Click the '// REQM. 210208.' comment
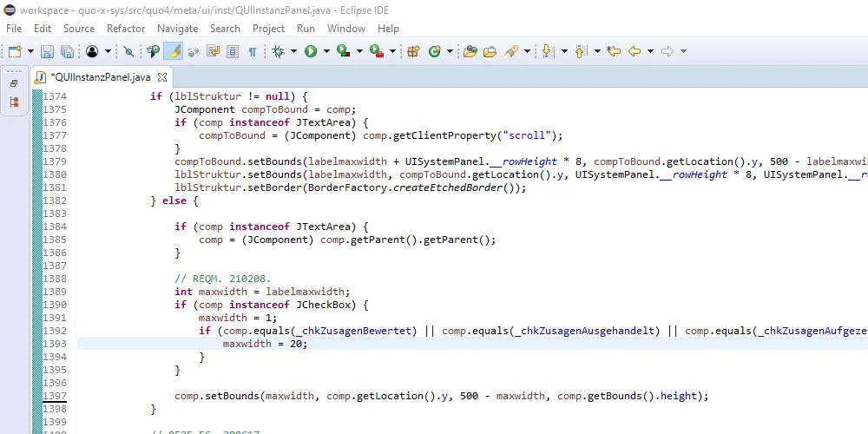 click(x=222, y=279)
